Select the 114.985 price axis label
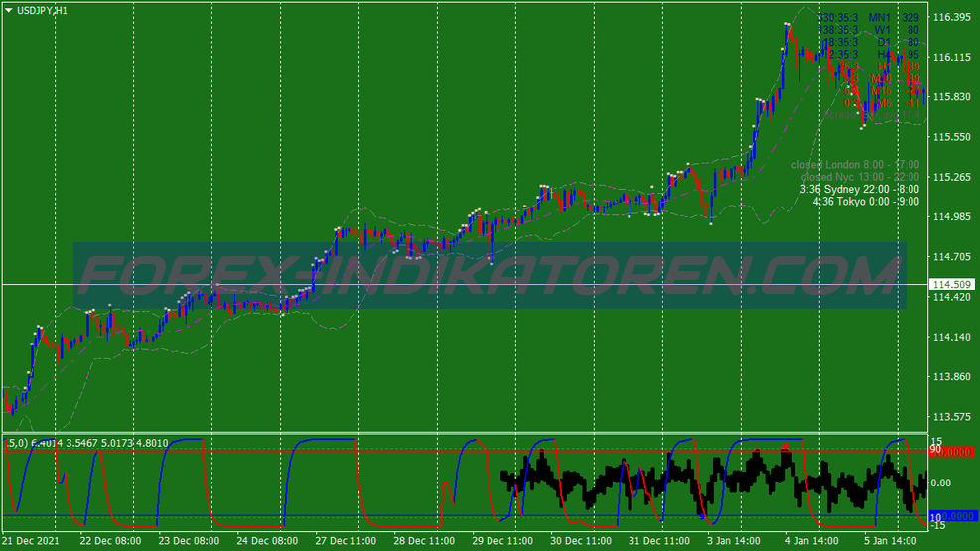This screenshot has width=980, height=551. pyautogui.click(x=952, y=216)
